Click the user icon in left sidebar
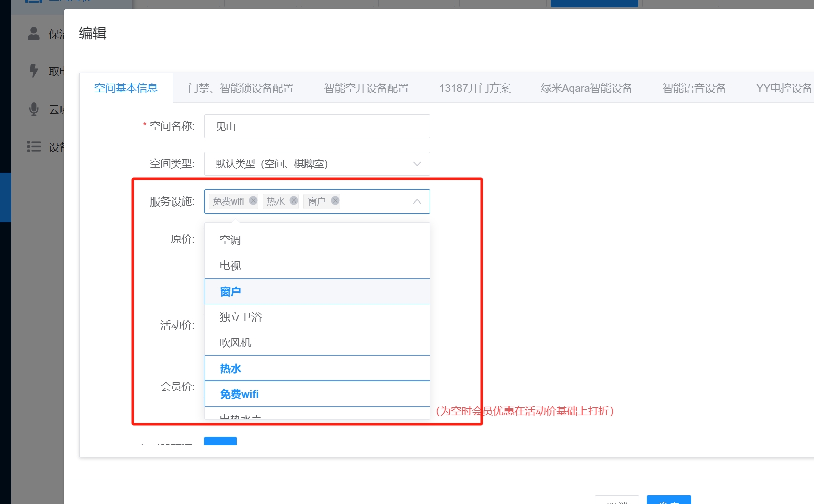814x504 pixels. [34, 34]
